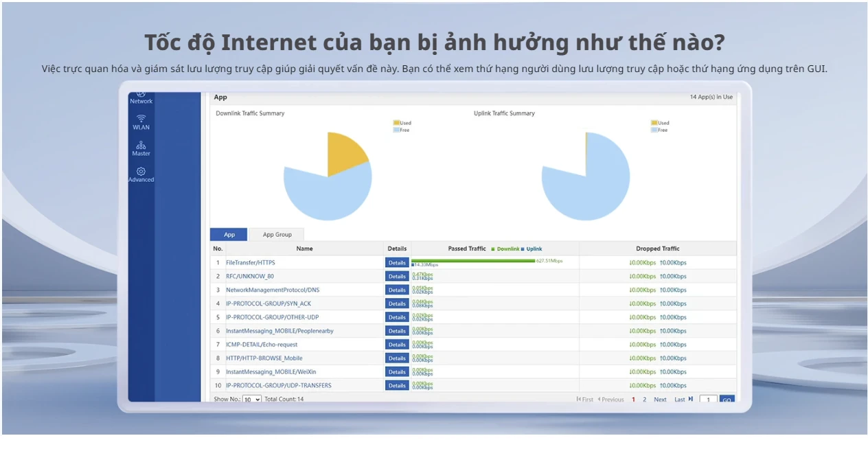The width and height of the screenshot is (868, 460).
Task: Select page 1 in the pagination
Action: coord(633,400)
